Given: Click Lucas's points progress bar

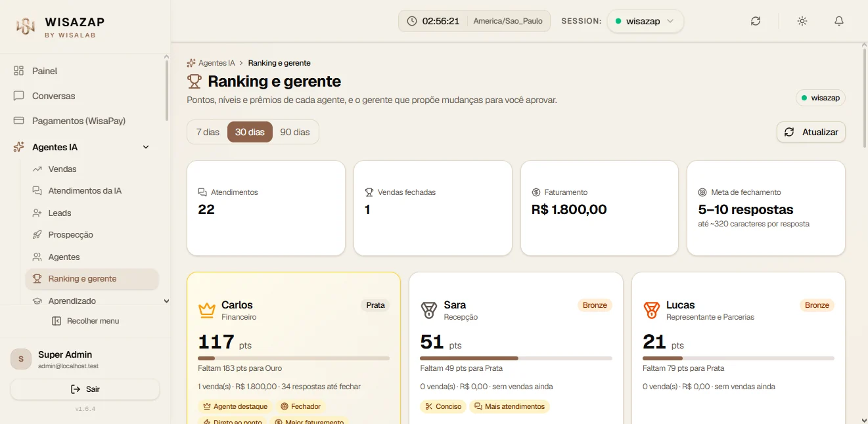Looking at the screenshot, I should coord(739,358).
